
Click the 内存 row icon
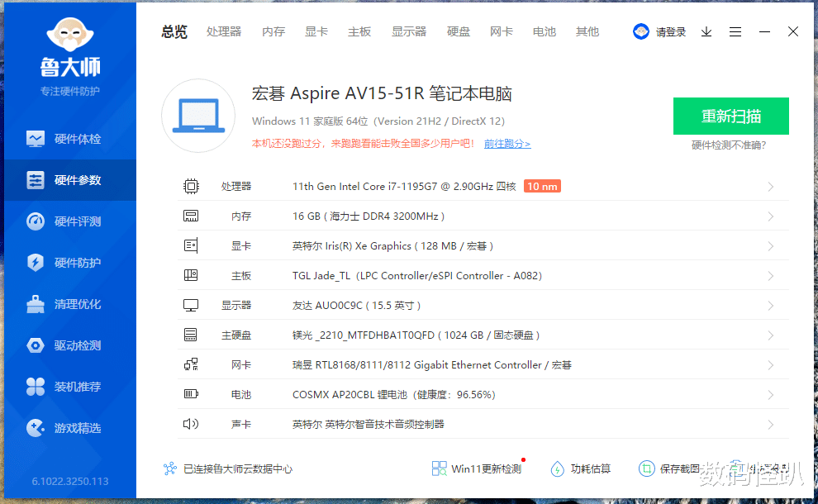[191, 216]
